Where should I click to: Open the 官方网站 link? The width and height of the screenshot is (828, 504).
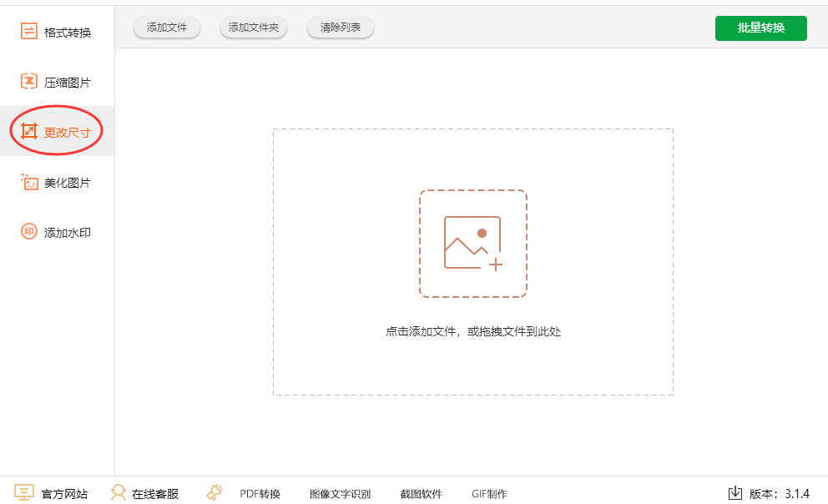(x=64, y=494)
